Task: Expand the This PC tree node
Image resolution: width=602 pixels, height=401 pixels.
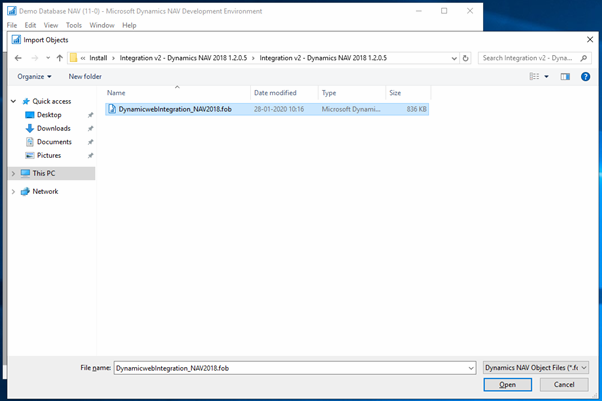Action: 13,173
